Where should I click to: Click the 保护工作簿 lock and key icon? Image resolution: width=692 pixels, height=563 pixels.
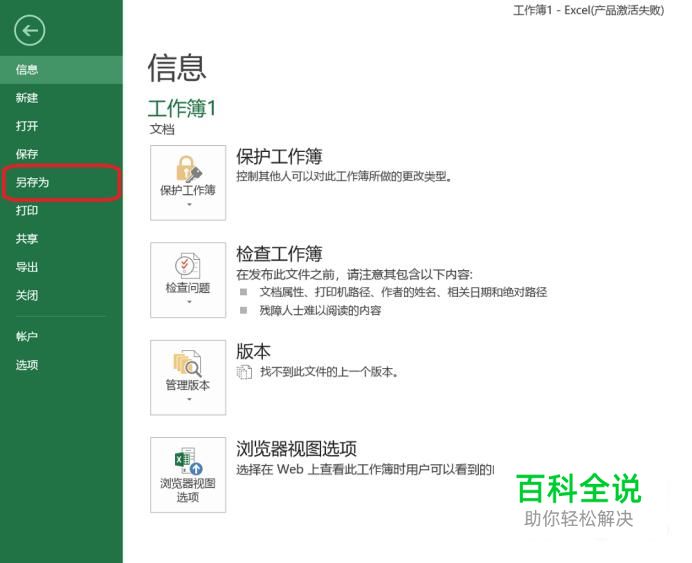(188, 169)
